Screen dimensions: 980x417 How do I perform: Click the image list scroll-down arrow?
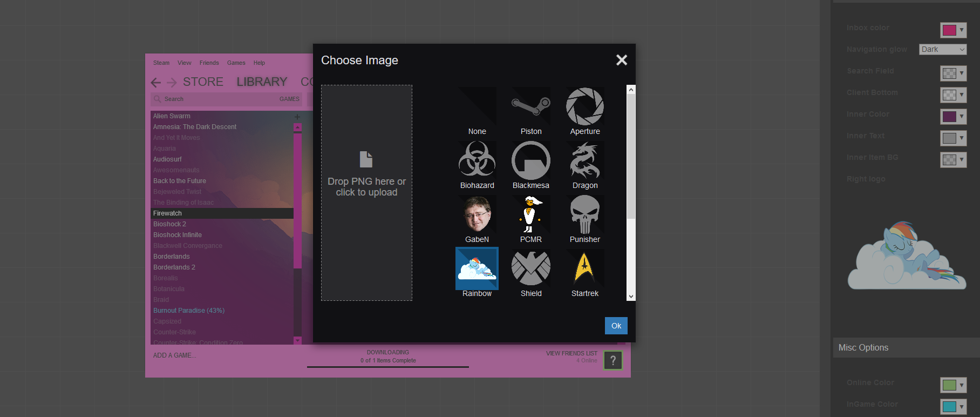click(x=631, y=297)
